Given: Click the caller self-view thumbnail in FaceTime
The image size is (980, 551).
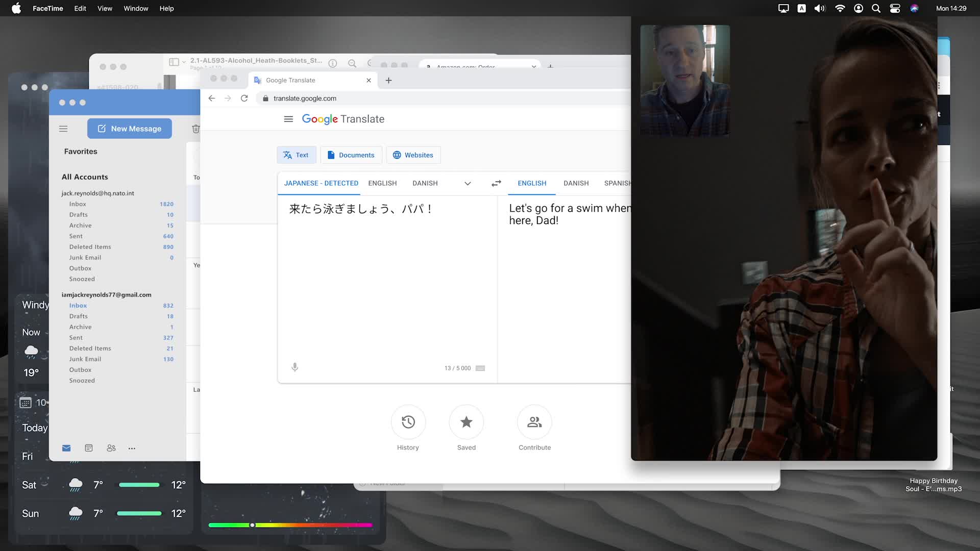Looking at the screenshot, I should click(685, 80).
